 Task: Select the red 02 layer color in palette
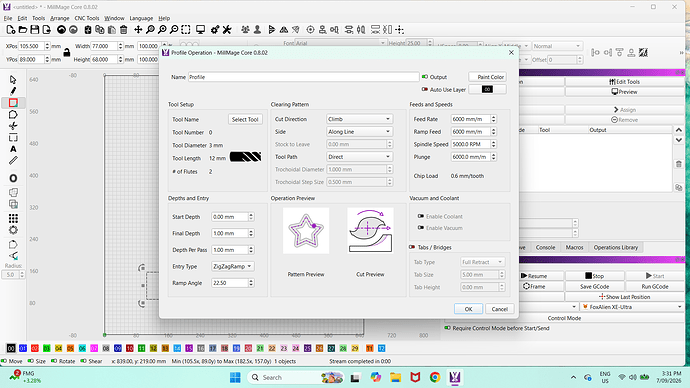(35, 348)
